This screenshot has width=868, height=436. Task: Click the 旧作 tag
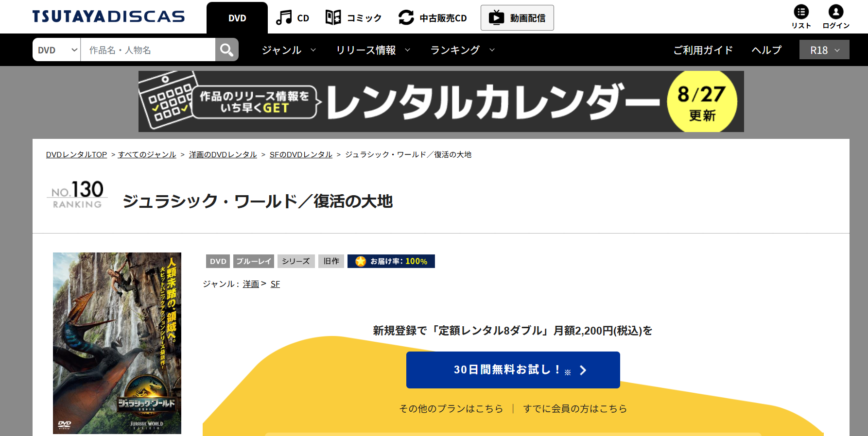pyautogui.click(x=331, y=261)
